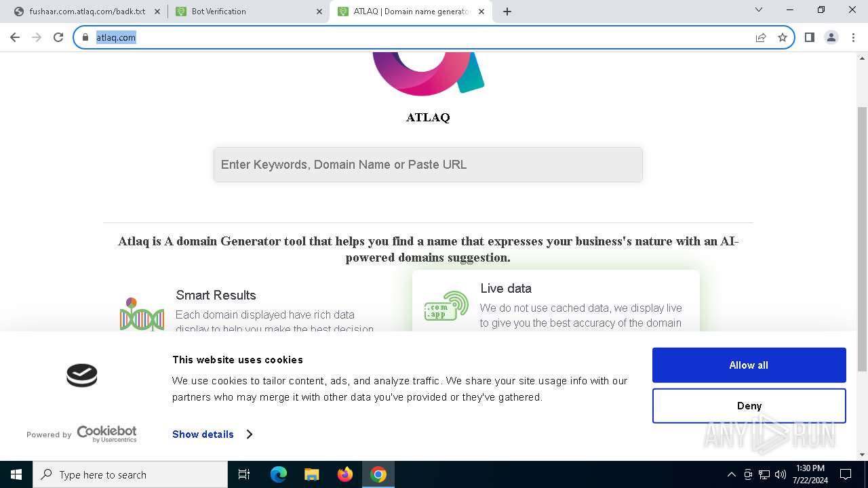868x488 pixels.
Task: Show hidden system tray icons
Action: coord(731,474)
